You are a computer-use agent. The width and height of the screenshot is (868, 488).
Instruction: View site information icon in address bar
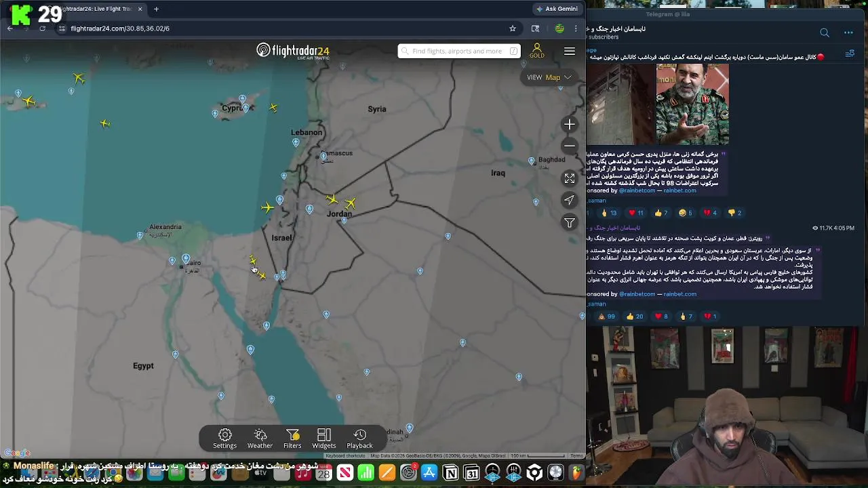62,28
